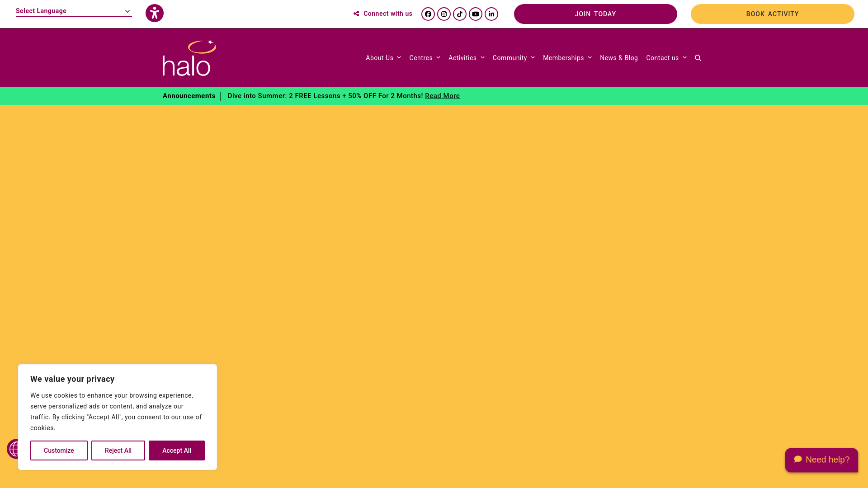Screen dimensions: 868x488
Task: Visit the Facebook page icon
Action: (428, 14)
